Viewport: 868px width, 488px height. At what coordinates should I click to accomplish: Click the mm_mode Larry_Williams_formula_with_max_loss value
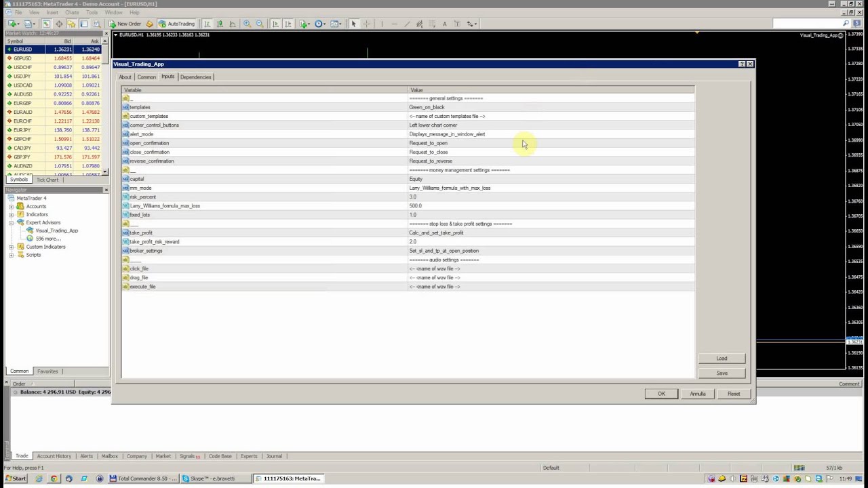pos(450,188)
